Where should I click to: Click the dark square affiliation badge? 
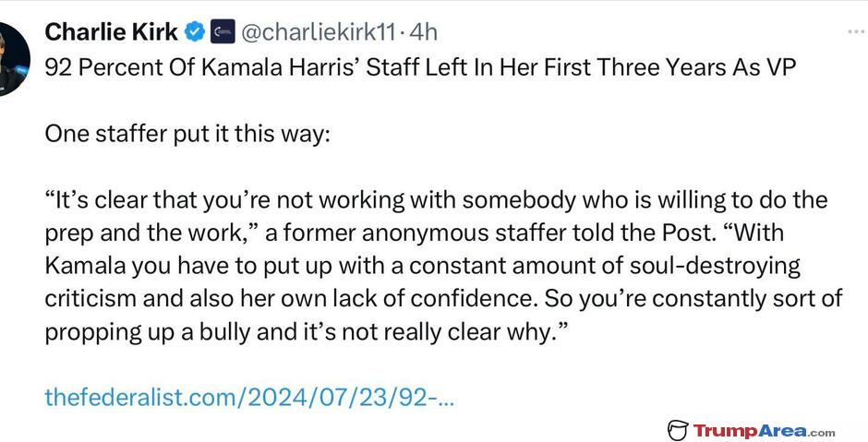coord(223,32)
